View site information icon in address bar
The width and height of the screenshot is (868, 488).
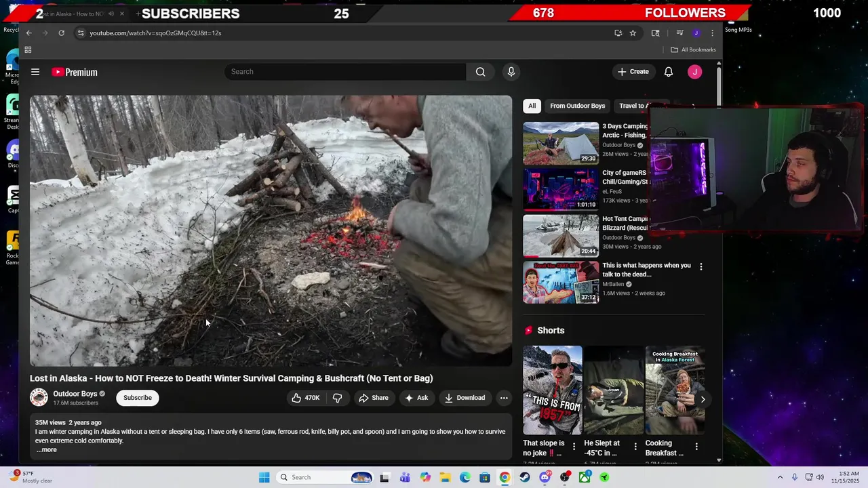coord(81,33)
